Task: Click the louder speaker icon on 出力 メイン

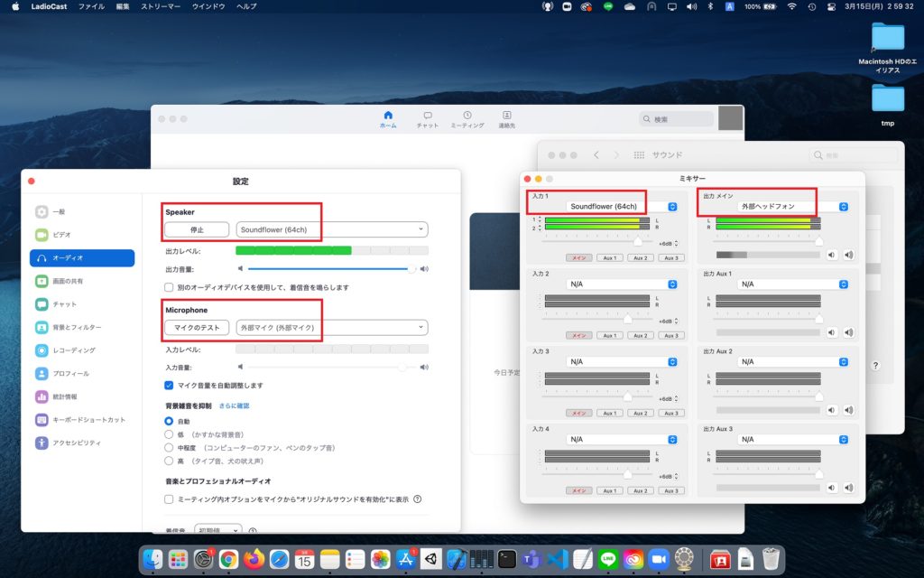Action: point(848,255)
